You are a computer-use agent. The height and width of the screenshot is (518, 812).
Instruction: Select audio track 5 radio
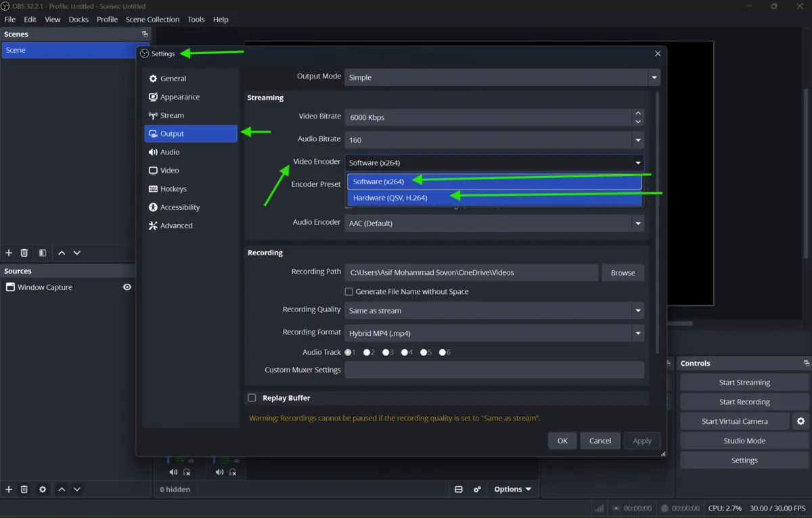tap(424, 352)
